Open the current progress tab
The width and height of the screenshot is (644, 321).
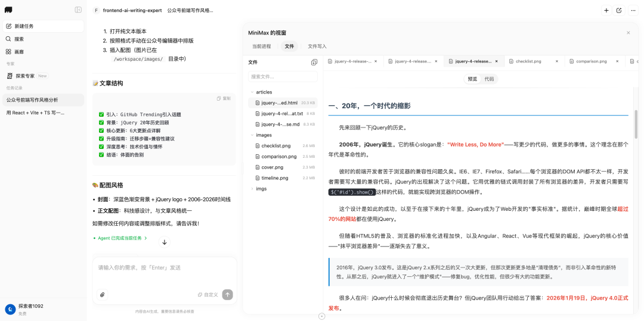262,46
